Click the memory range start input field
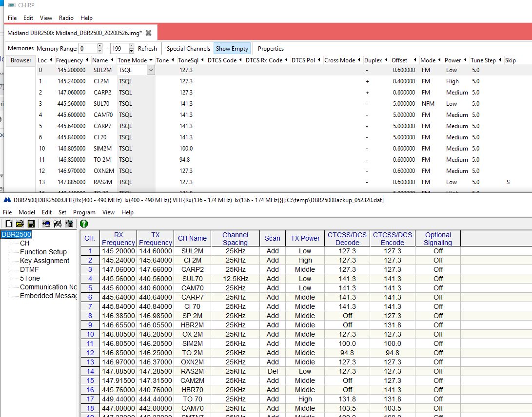532x417 pixels. coord(88,49)
